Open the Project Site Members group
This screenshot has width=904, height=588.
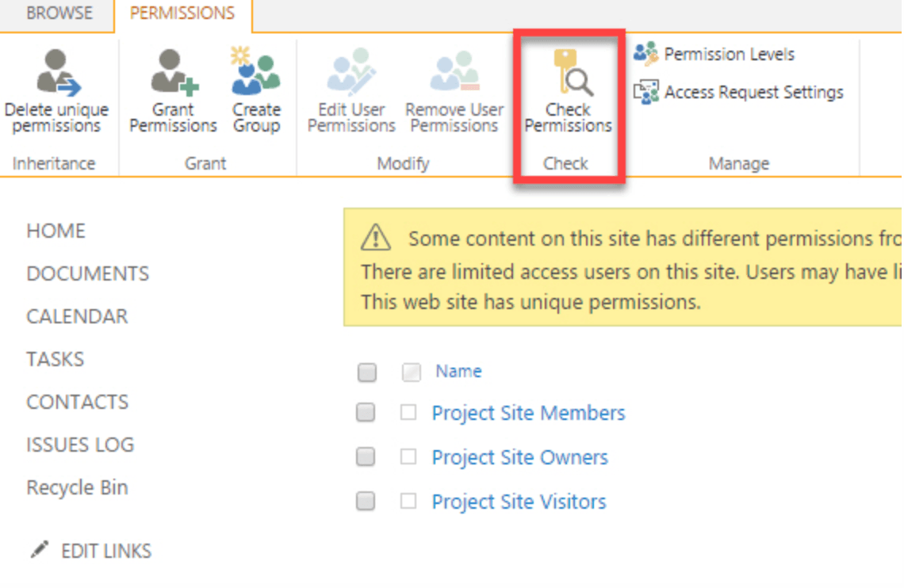[x=528, y=413]
